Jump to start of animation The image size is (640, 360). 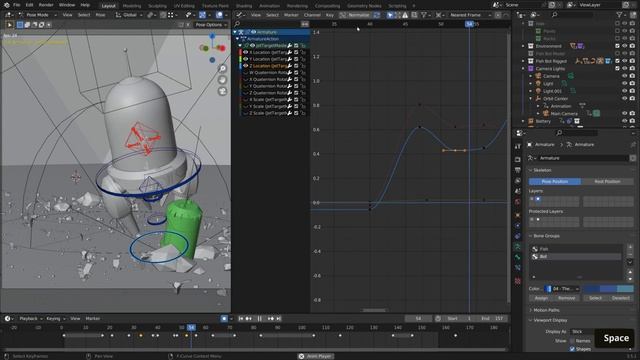click(x=241, y=318)
